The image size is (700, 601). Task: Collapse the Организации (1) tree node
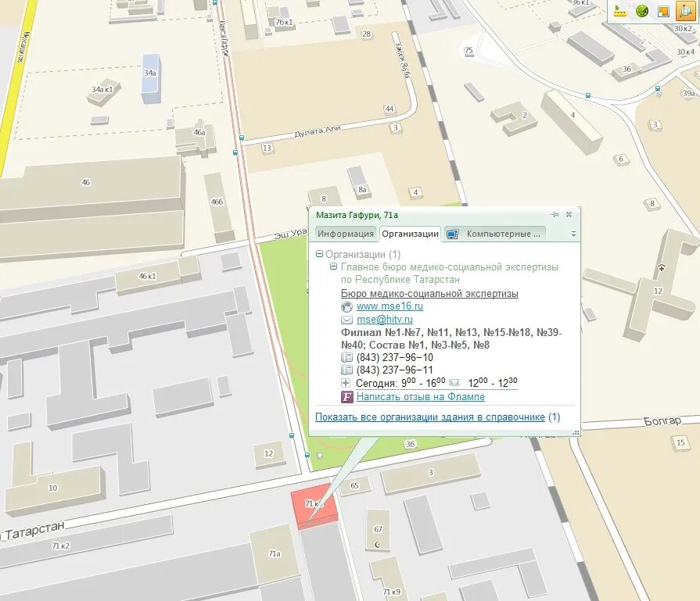tap(319, 254)
